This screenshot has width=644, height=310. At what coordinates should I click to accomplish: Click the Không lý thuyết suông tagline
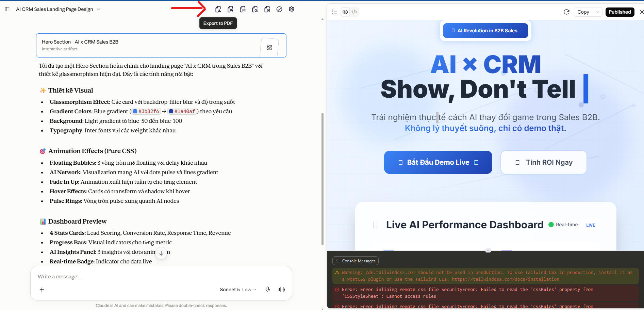[x=485, y=128]
